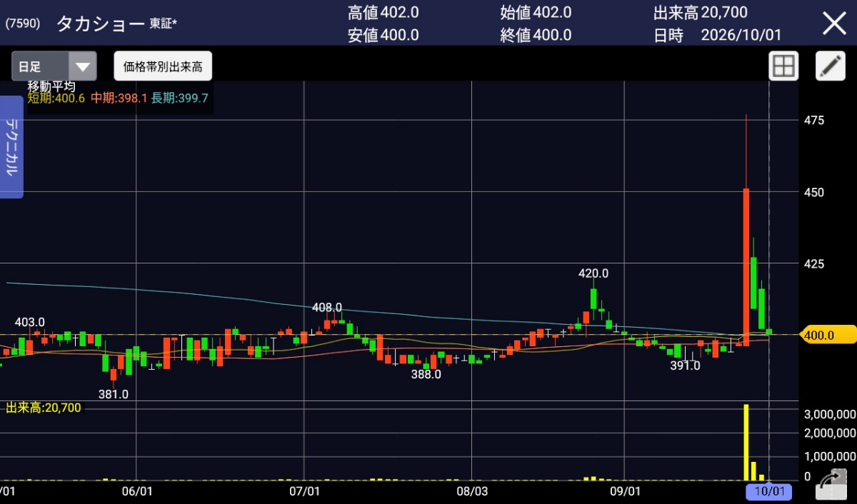Viewport: 857px width, 504px height.
Task: Select the pencil drawing tool icon
Action: point(831,66)
